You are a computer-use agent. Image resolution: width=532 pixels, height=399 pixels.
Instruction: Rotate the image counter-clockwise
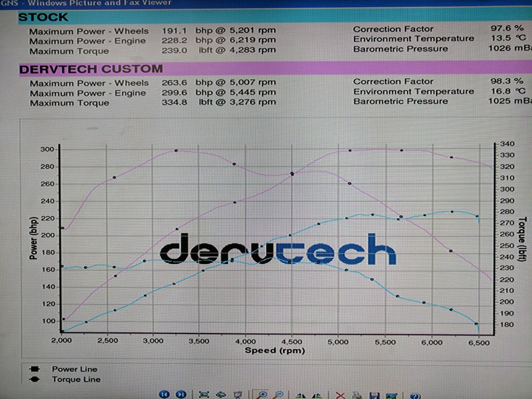pyautogui.click(x=317, y=394)
